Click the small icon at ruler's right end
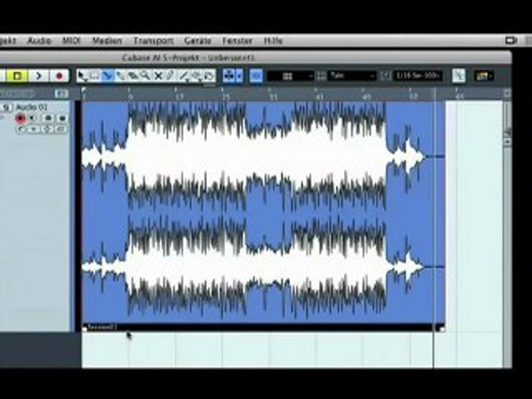The height and width of the screenshot is (399, 532). (x=507, y=93)
